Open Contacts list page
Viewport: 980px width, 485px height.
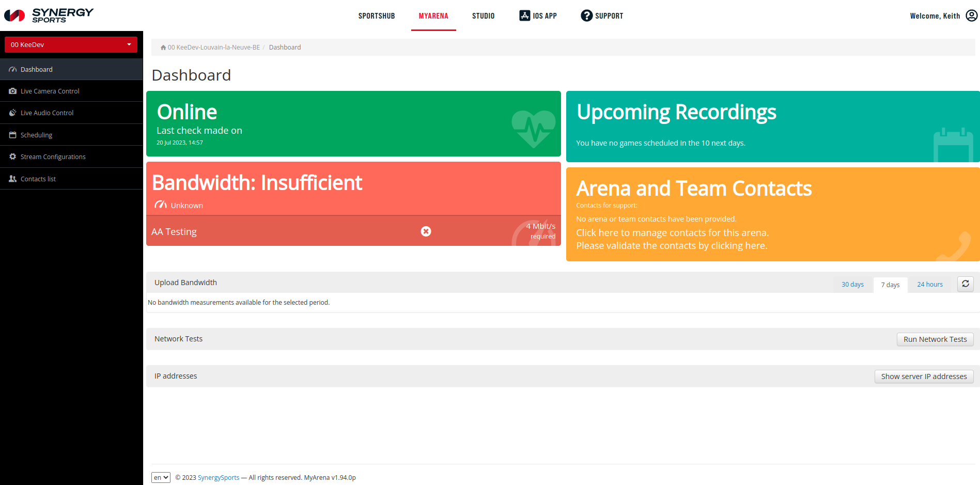click(x=71, y=179)
